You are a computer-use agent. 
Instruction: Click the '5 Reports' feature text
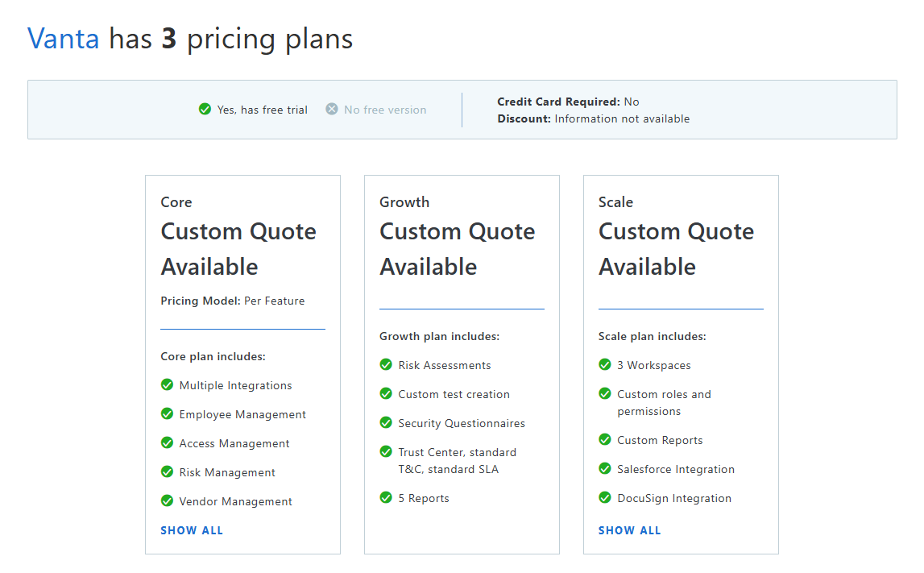424,499
